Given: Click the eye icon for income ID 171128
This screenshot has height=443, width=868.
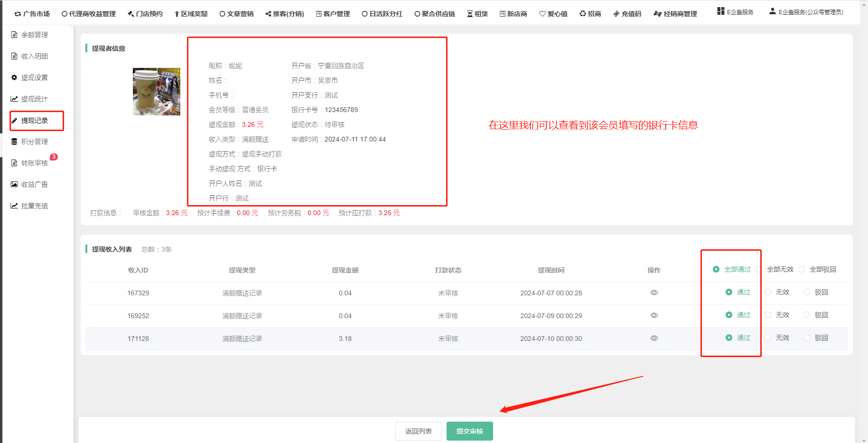Looking at the screenshot, I should pyautogui.click(x=654, y=338).
